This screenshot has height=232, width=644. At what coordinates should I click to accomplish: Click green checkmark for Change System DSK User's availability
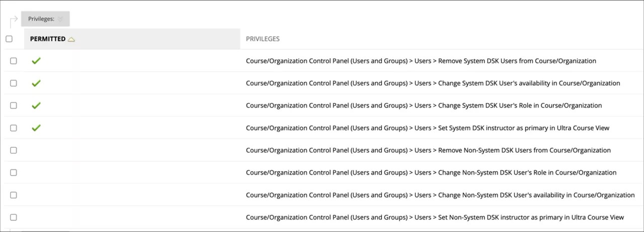point(36,83)
